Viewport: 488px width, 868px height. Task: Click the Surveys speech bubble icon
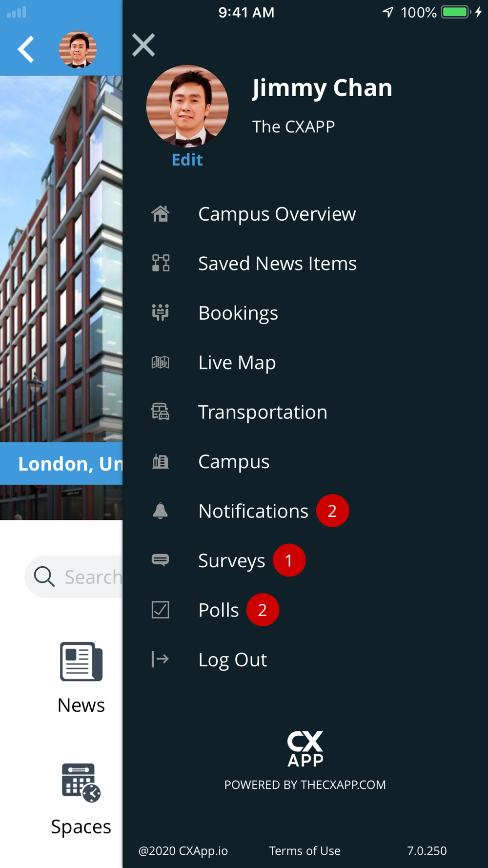click(x=161, y=560)
